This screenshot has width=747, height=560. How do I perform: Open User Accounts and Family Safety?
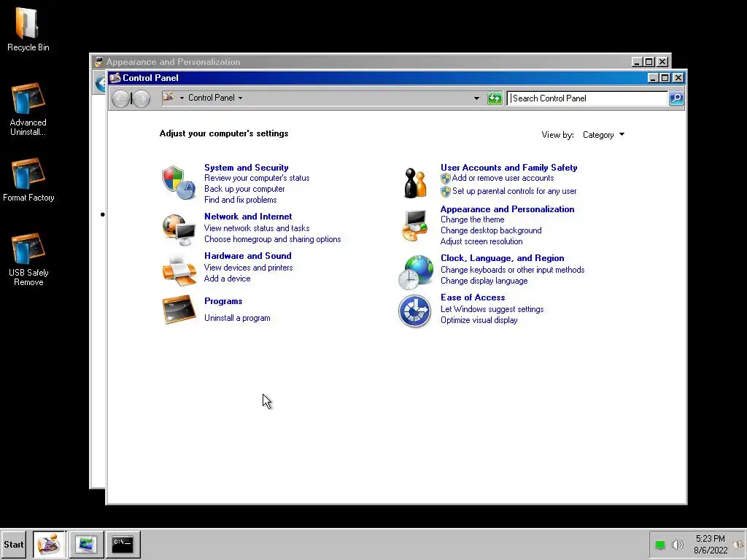click(x=508, y=168)
